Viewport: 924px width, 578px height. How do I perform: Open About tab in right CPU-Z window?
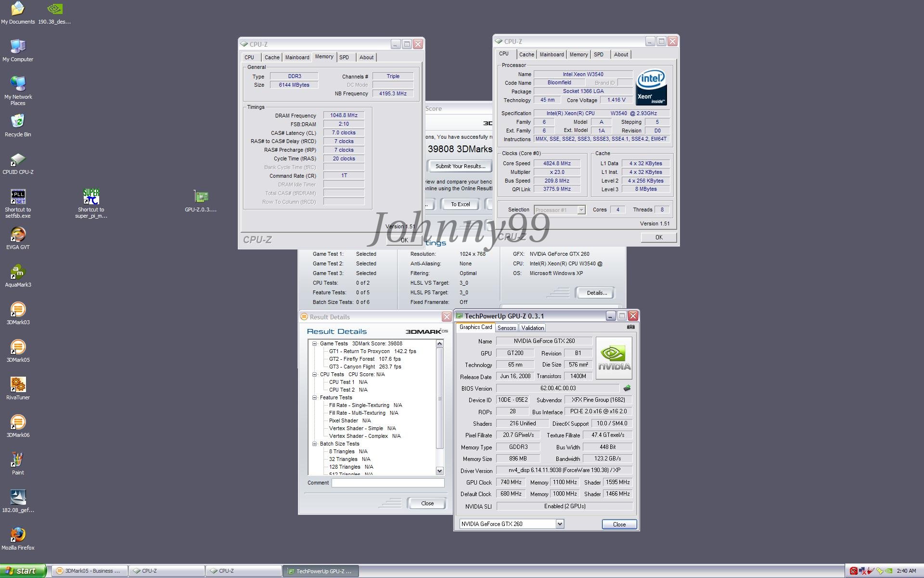(x=621, y=54)
